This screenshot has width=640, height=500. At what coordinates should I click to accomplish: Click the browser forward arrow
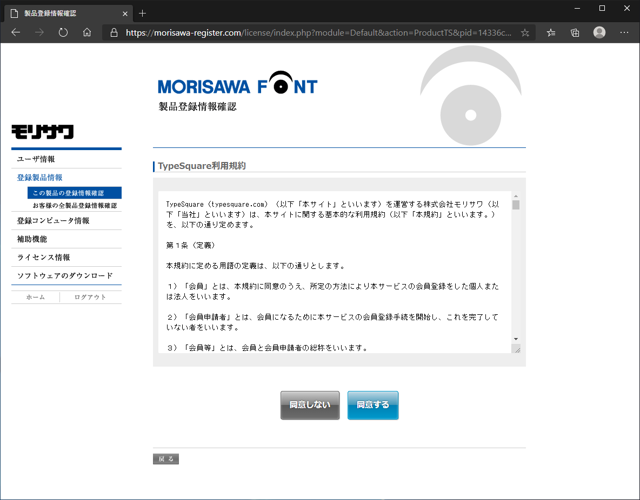pos(39,33)
